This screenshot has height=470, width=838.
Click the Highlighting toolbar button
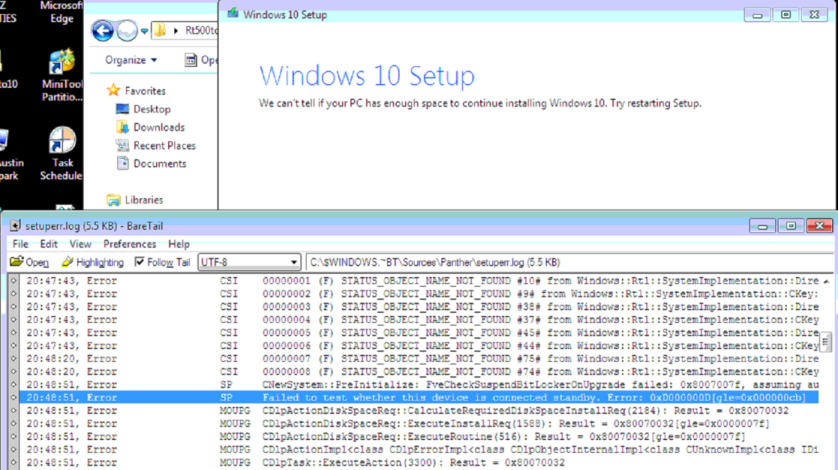click(92, 262)
